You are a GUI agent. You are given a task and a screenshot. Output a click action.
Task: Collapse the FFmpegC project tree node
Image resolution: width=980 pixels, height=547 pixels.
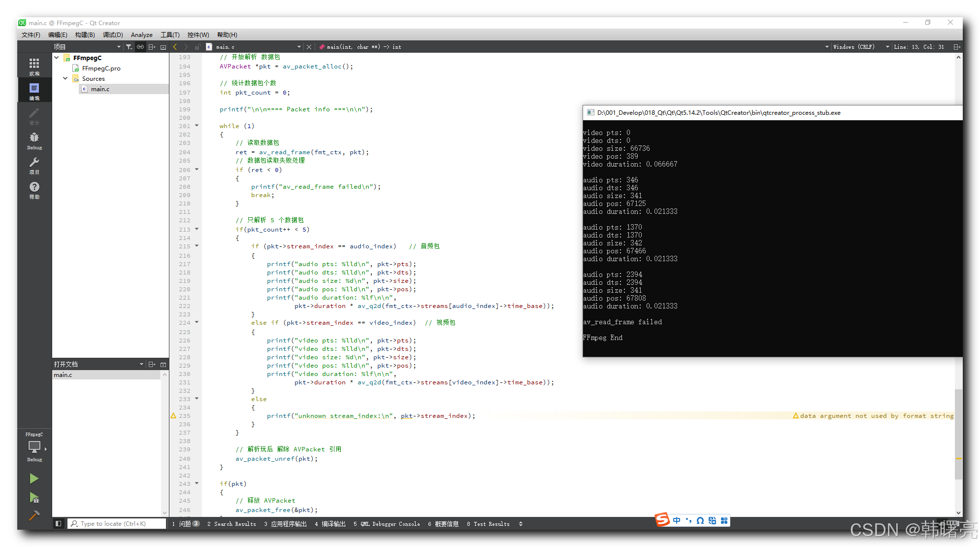57,58
